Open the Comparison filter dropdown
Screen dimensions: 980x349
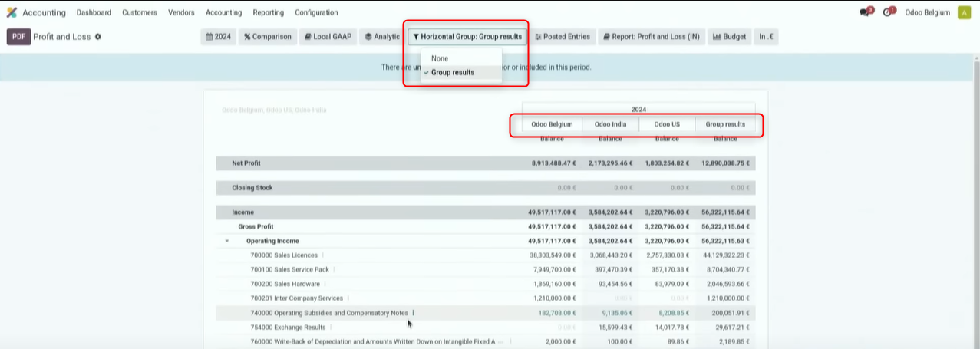coord(268,36)
